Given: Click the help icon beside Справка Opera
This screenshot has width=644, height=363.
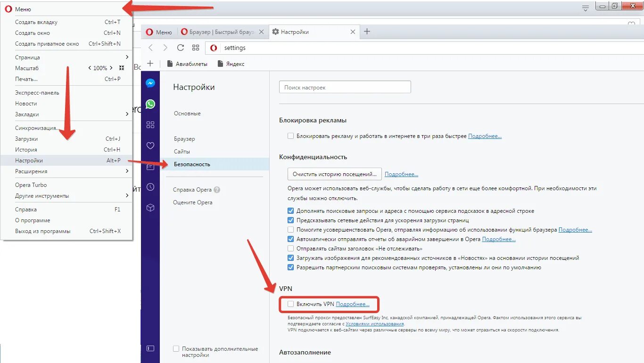Looking at the screenshot, I should (x=217, y=190).
